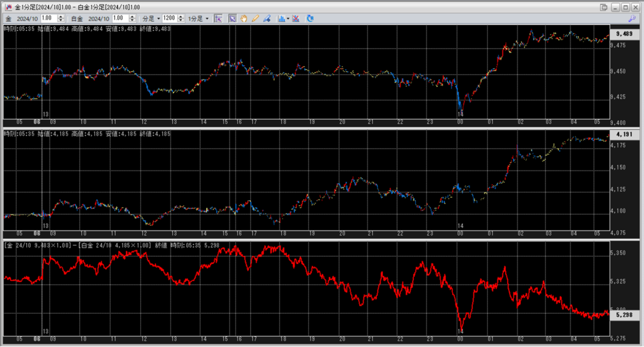The height and width of the screenshot is (347, 644).
Task: Open settings via the wrench icon
Action: pos(632,19)
